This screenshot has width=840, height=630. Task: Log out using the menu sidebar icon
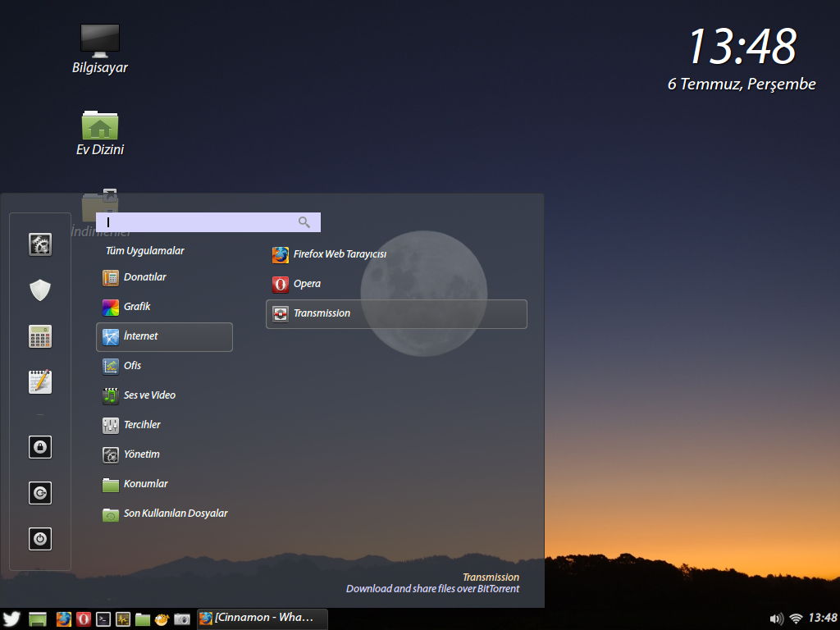click(x=40, y=493)
